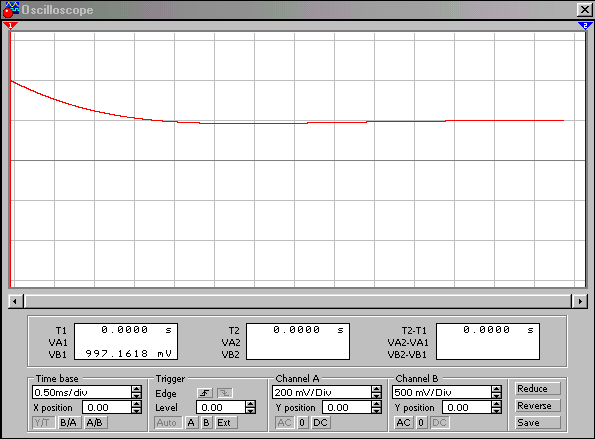
Task: Set trigger source to Auto
Action: click(x=167, y=422)
